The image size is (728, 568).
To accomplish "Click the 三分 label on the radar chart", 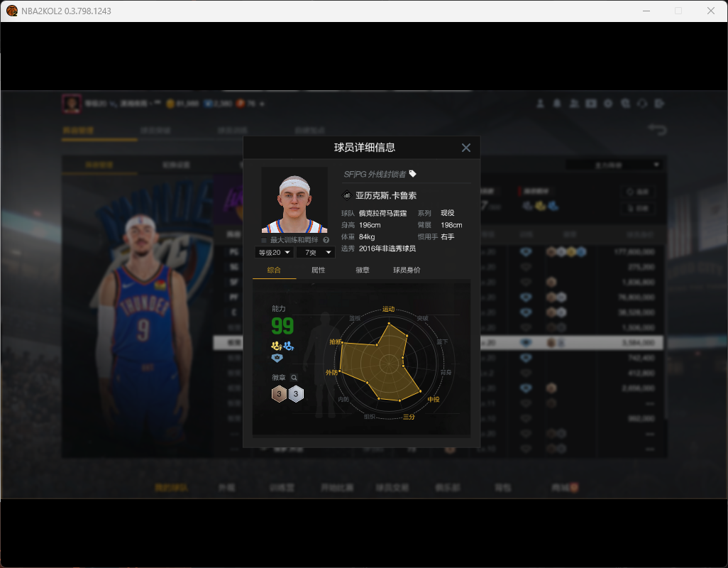I will [409, 417].
